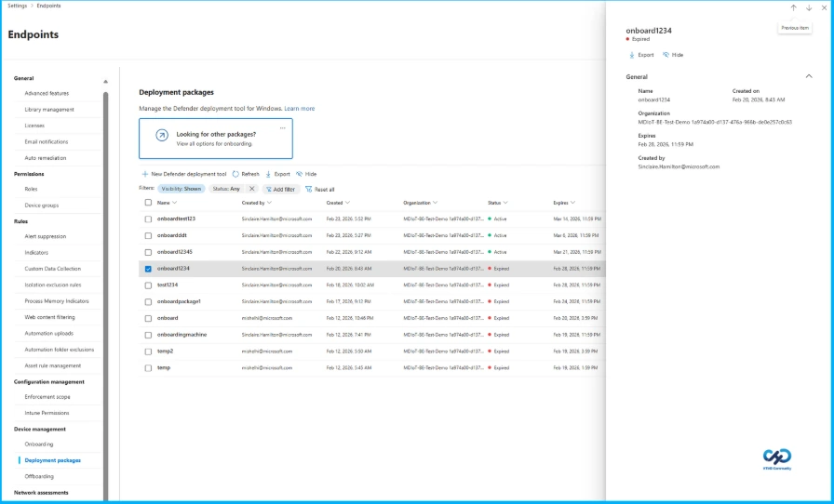Check the onboard12345 row checkbox

tap(148, 252)
